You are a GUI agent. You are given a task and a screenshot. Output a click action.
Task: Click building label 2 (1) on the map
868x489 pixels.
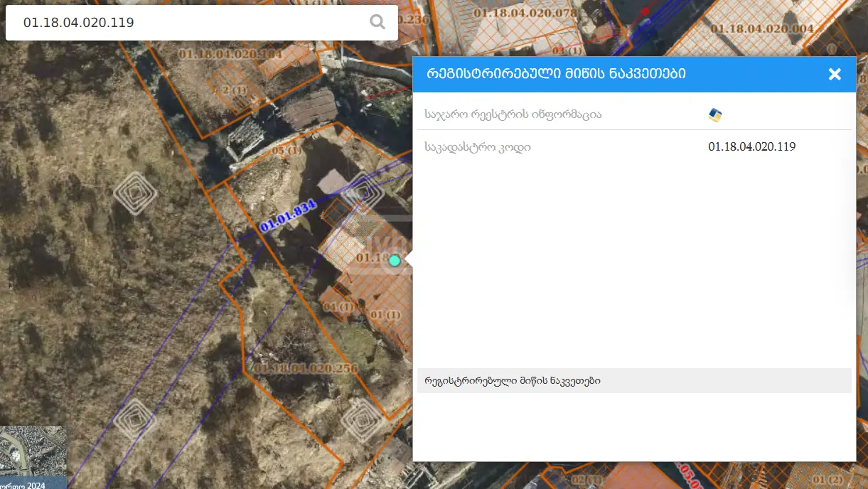(233, 90)
